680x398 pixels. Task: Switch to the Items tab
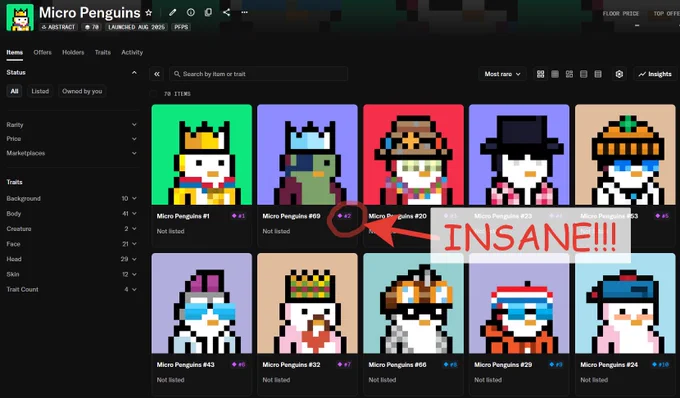[x=14, y=52]
